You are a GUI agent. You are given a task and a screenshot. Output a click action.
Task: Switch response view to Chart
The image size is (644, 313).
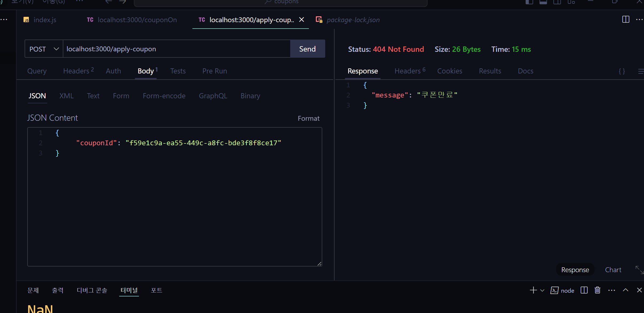tap(613, 270)
